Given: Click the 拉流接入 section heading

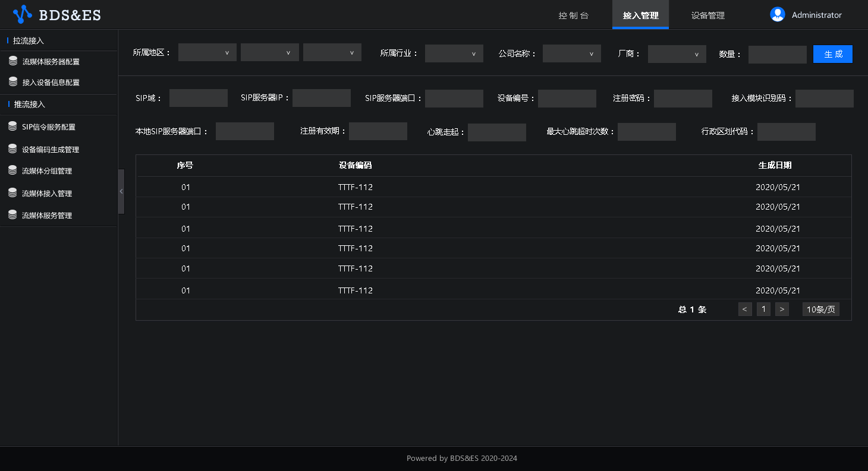Looking at the screenshot, I should pyautogui.click(x=29, y=40).
